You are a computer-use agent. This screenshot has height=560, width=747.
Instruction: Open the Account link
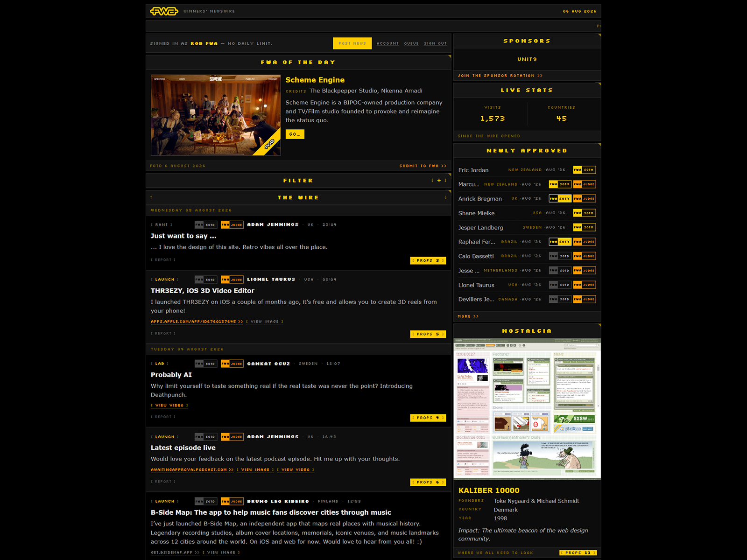388,43
